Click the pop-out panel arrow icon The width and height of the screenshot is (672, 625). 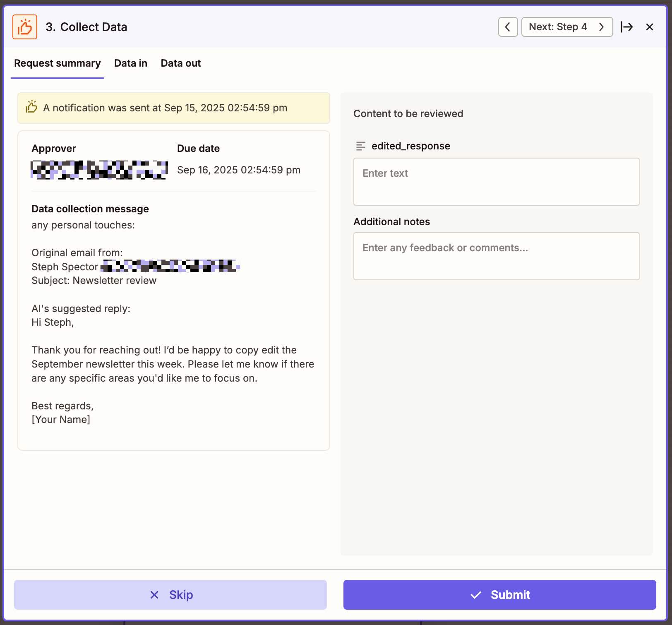click(x=628, y=26)
